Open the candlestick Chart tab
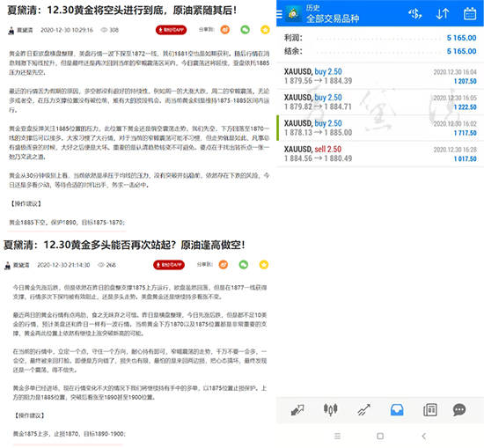Viewport: 484px width, 448px height. (x=330, y=410)
